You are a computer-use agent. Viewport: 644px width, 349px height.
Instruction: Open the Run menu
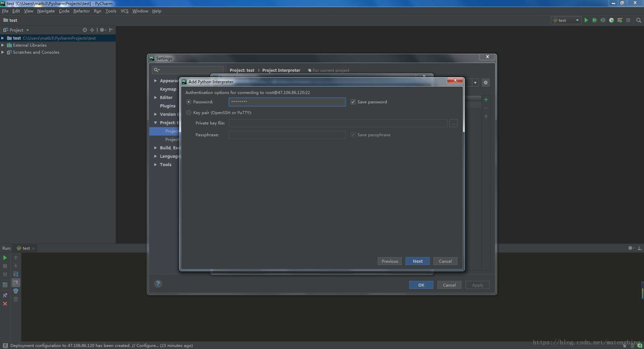click(x=97, y=11)
